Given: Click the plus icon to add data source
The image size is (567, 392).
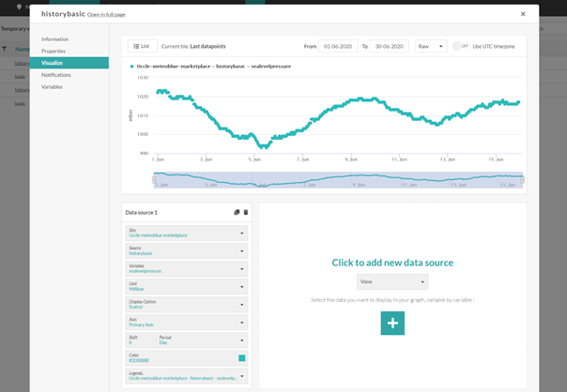Looking at the screenshot, I should coord(392,323).
